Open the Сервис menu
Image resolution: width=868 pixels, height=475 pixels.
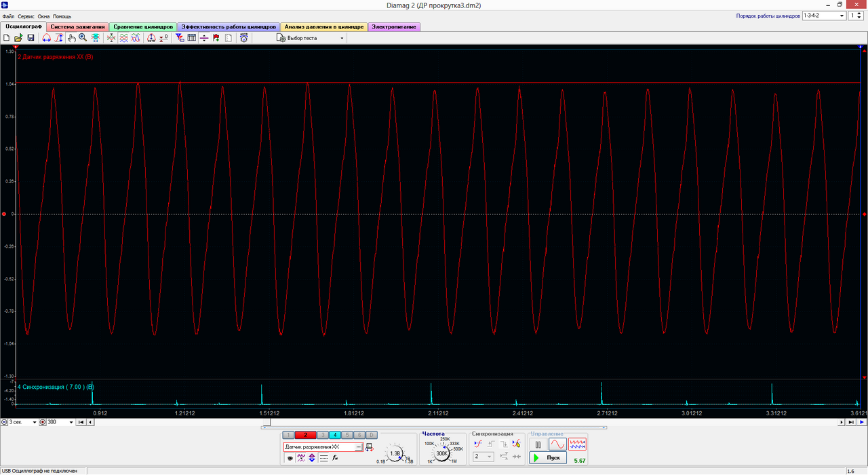[x=26, y=16]
